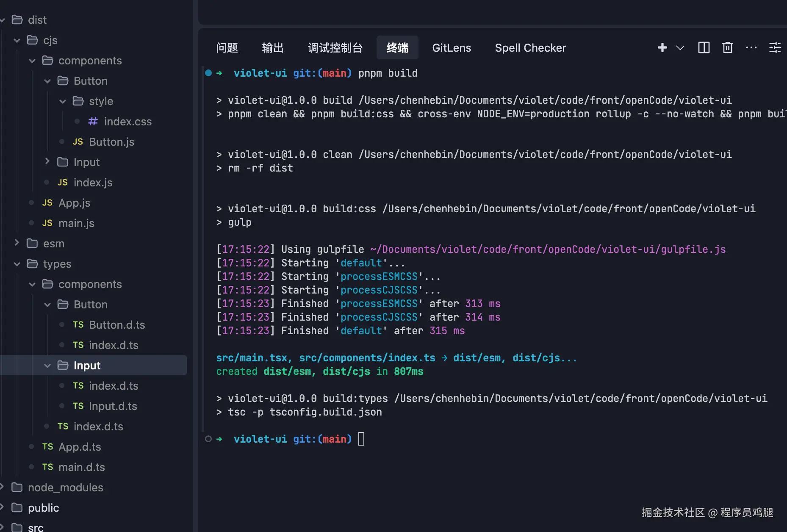Open the gulpfile.js path link in terminal
787x532 pixels.
548,249
